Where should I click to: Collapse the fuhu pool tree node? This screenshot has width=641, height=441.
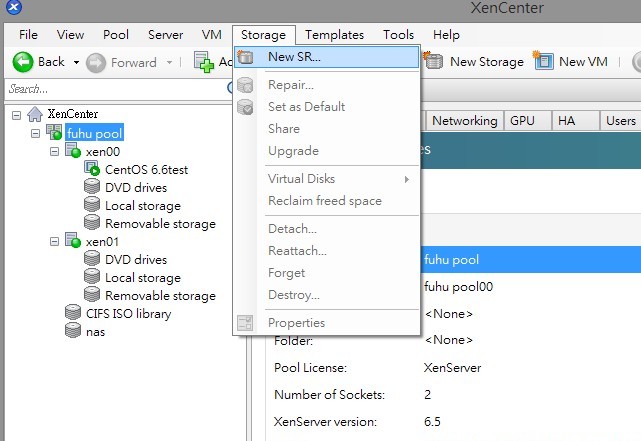tap(36, 134)
